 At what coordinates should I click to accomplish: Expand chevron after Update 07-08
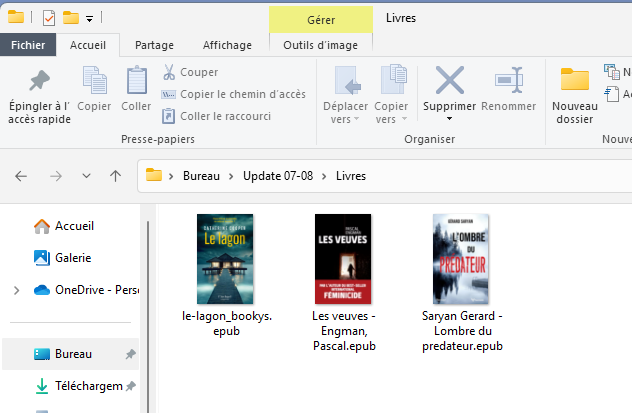pos(324,176)
